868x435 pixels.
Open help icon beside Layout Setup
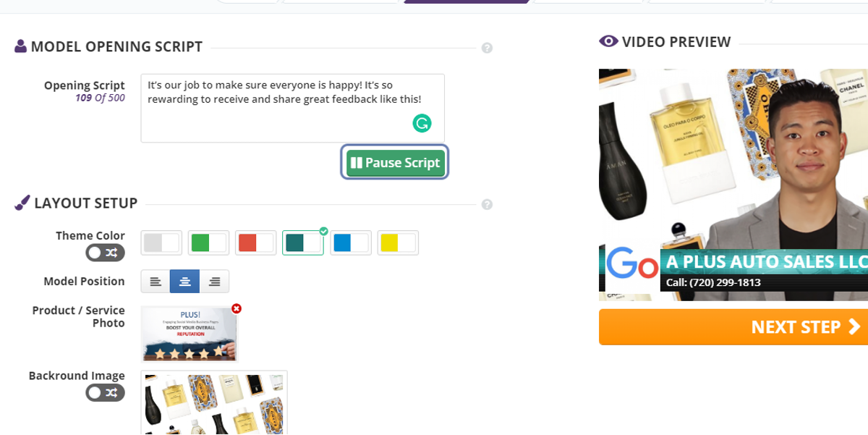(487, 204)
